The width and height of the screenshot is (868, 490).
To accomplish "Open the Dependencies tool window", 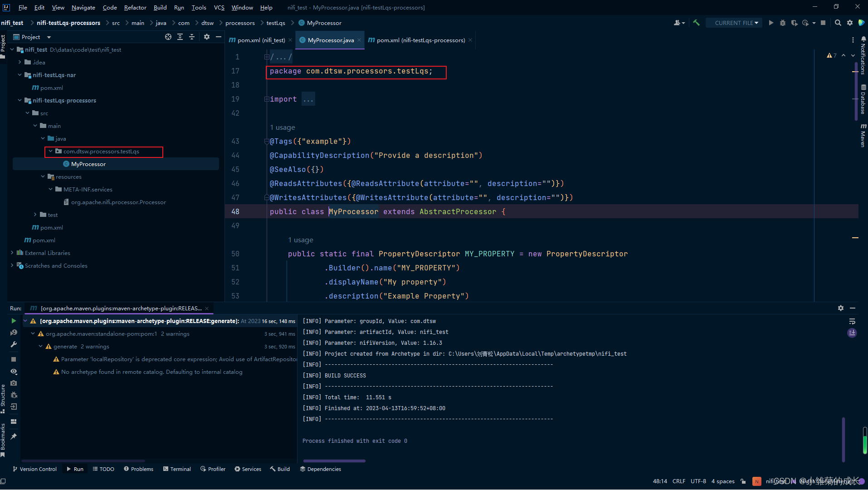I will point(320,469).
